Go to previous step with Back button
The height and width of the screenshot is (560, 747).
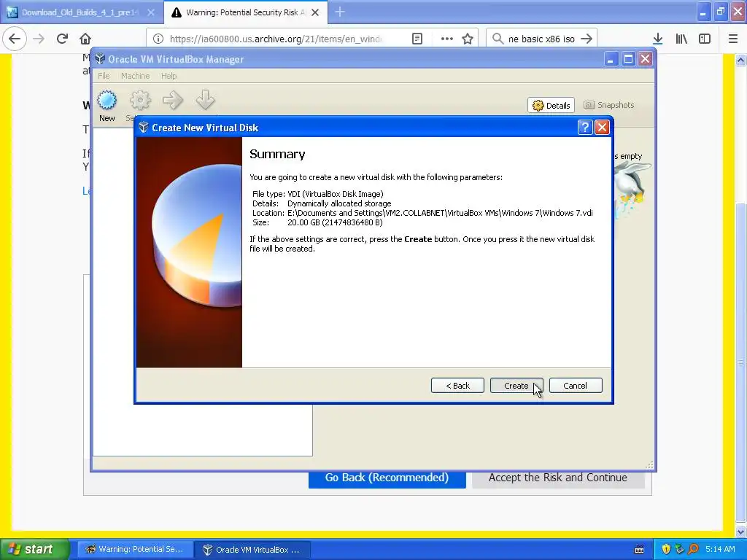457,386
